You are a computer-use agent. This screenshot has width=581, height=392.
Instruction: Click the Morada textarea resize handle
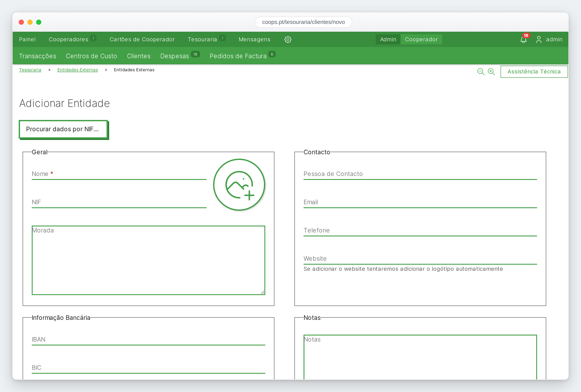point(262,292)
